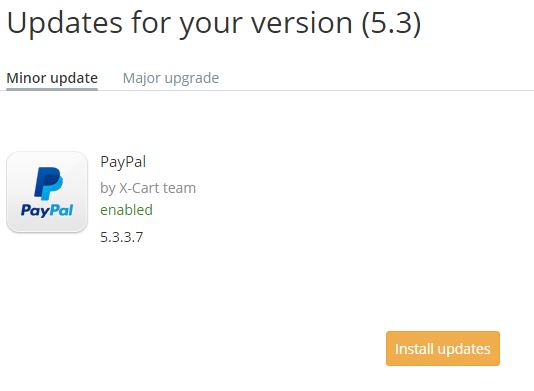Click the word 'upgrade' in Major upgrade tab

pyautogui.click(x=192, y=79)
